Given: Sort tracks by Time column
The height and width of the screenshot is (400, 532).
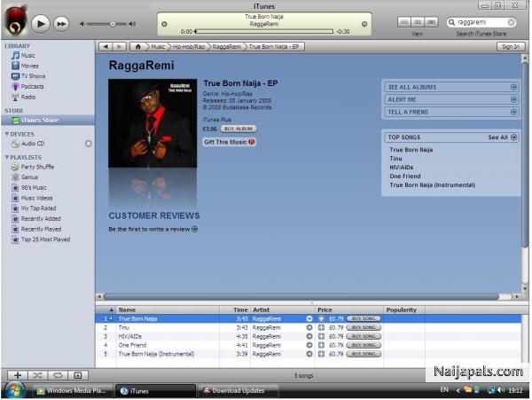Looking at the screenshot, I should click(x=235, y=310).
